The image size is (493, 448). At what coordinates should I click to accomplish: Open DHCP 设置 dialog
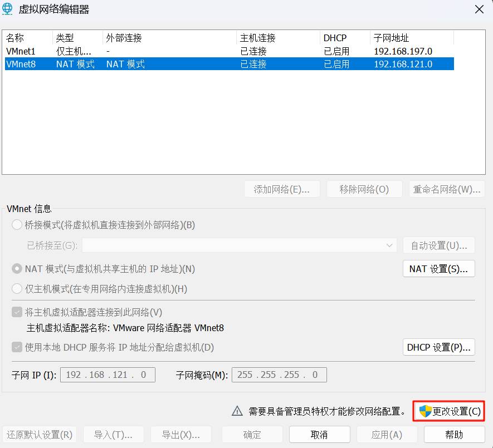click(438, 347)
